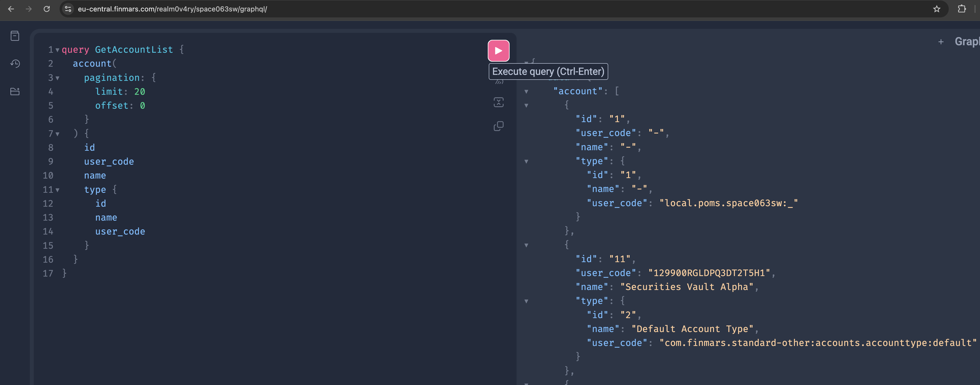
Task: Collapse the "account" array in the response
Action: tap(526, 91)
